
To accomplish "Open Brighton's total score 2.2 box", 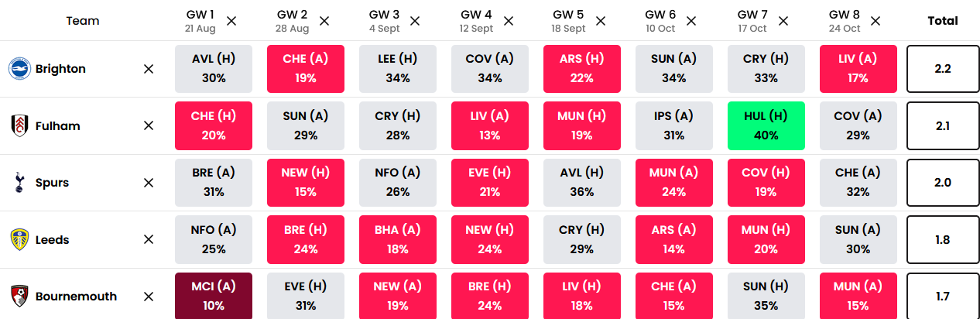I will click(x=942, y=69).
